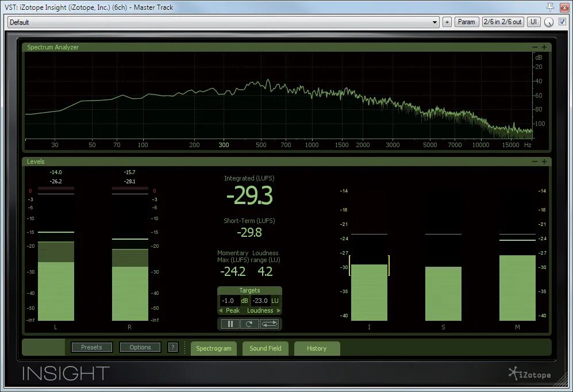Screen dimensions: 573x392
Task: Open the Presets menu
Action: click(92, 347)
